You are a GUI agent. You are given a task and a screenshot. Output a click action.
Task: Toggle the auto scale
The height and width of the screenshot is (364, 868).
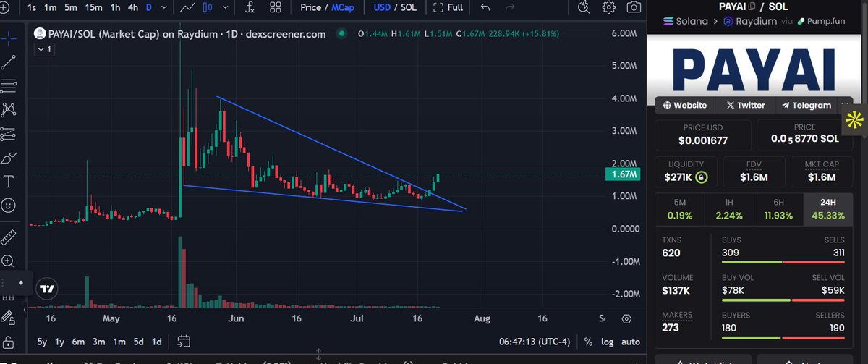631,342
